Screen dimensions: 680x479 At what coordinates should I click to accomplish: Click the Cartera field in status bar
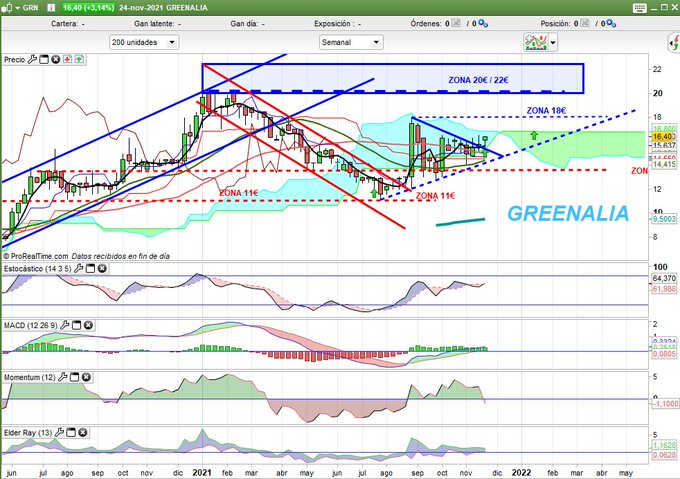pos(68,24)
